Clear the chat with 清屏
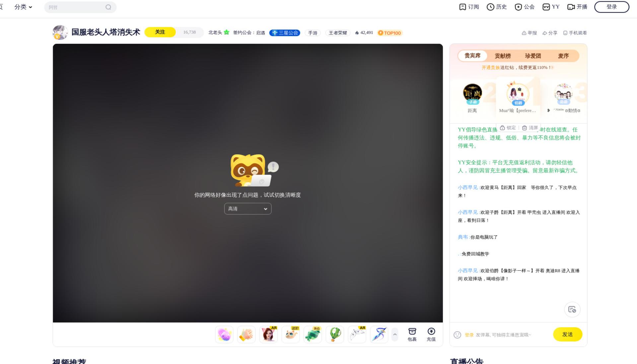The image size is (637, 364). [530, 128]
